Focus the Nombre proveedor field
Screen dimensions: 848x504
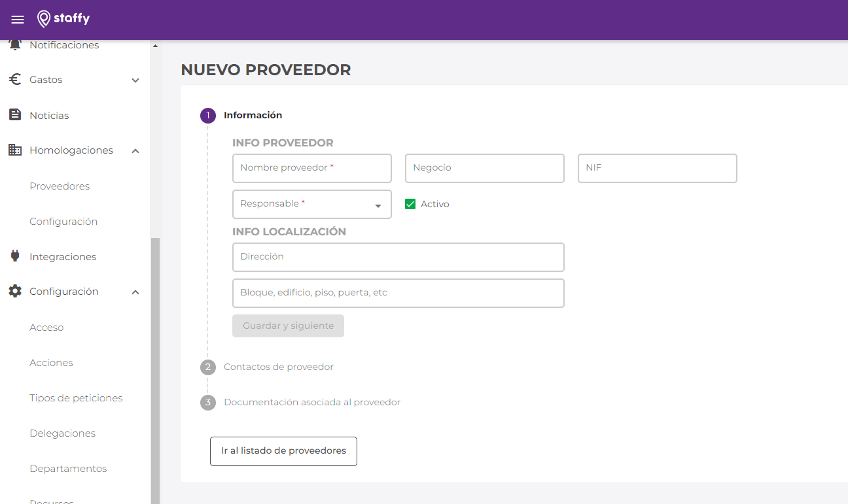coord(311,168)
